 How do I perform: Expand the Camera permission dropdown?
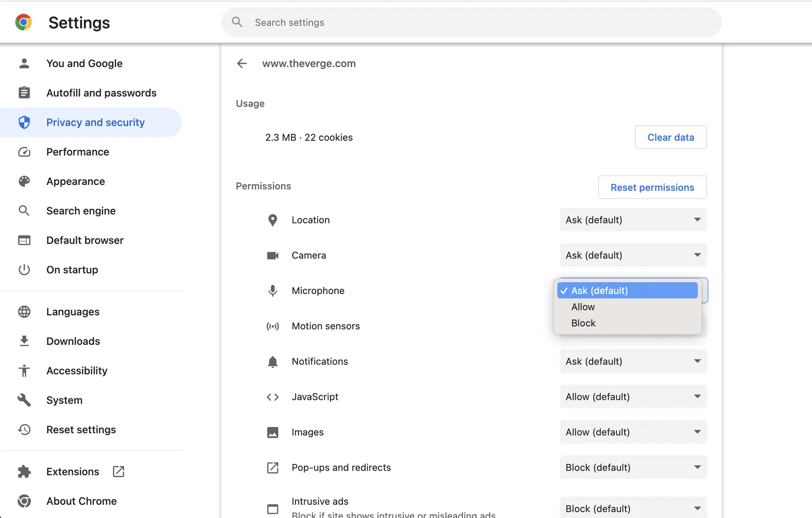(633, 255)
